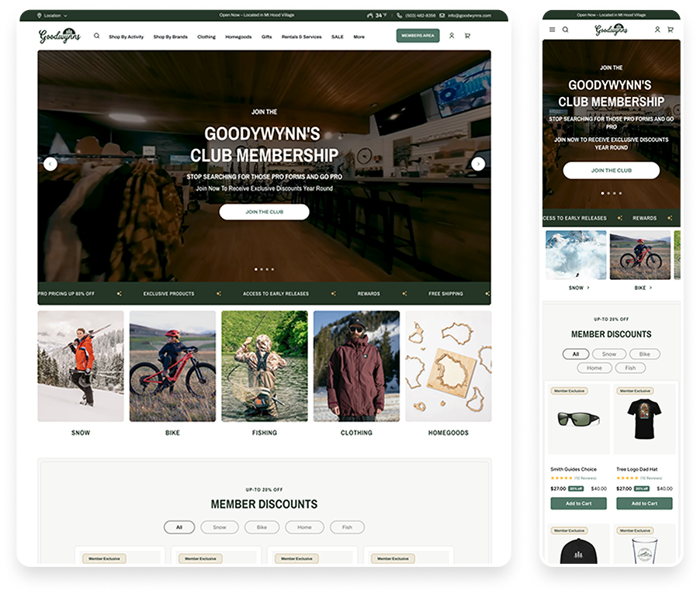The image size is (700, 594).
Task: Open the hamburger menu in mobile view
Action: [x=553, y=29]
